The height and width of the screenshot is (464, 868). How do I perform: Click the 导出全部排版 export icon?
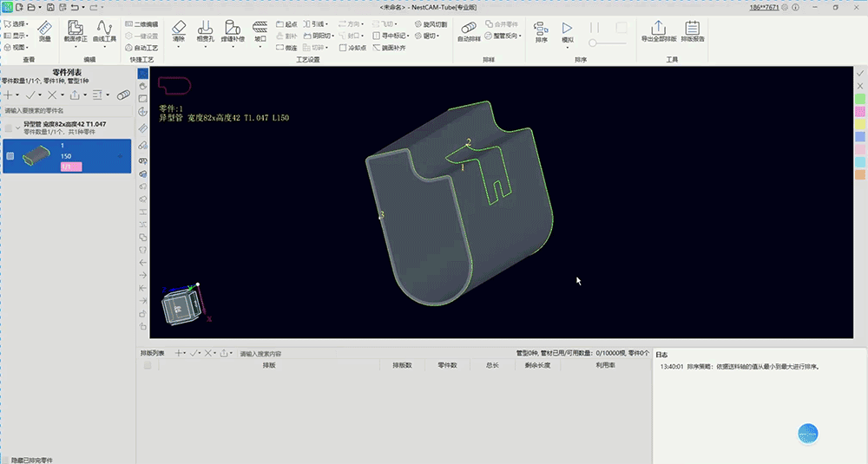click(x=659, y=31)
